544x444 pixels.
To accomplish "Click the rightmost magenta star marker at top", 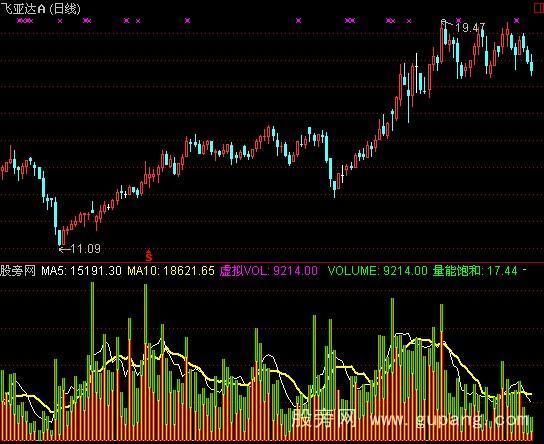I will [517, 20].
